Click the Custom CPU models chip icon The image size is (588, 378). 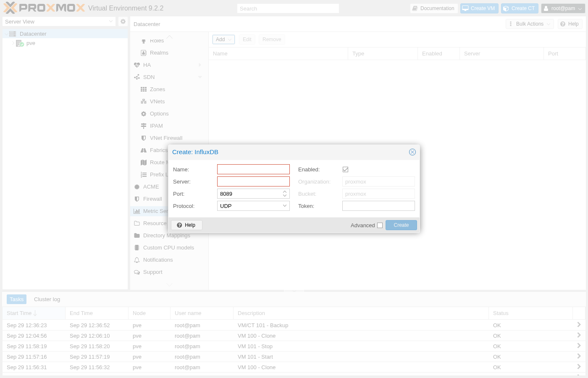[x=137, y=248]
